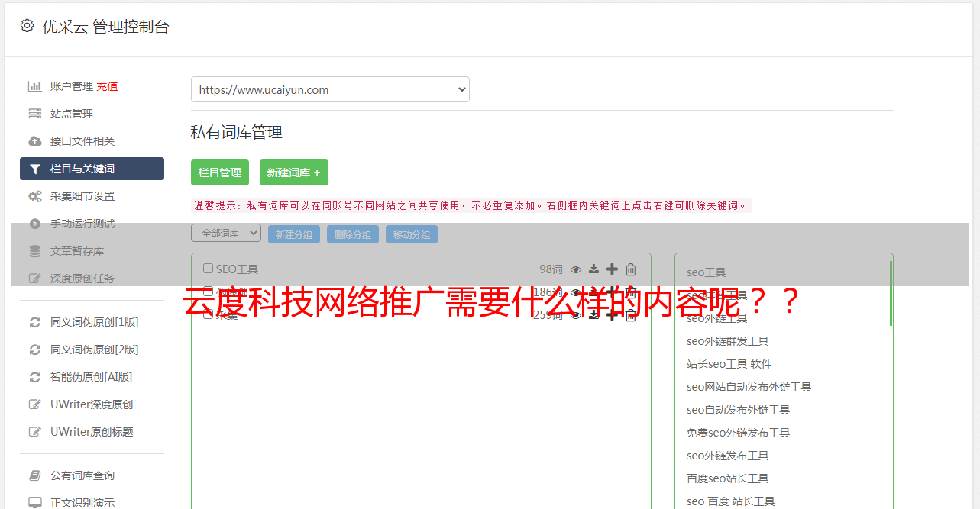
Task: Open 接口文件相关 via its cloud icon
Action: pyautogui.click(x=34, y=141)
